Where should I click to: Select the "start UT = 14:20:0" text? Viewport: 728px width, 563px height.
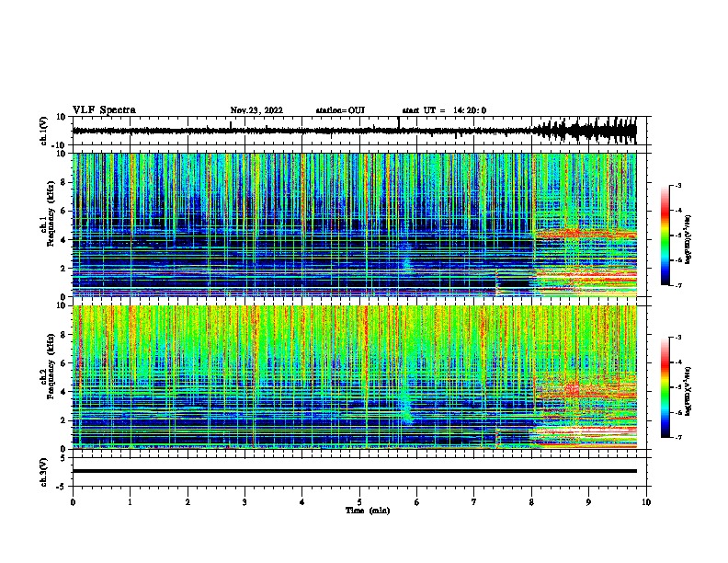click(444, 110)
